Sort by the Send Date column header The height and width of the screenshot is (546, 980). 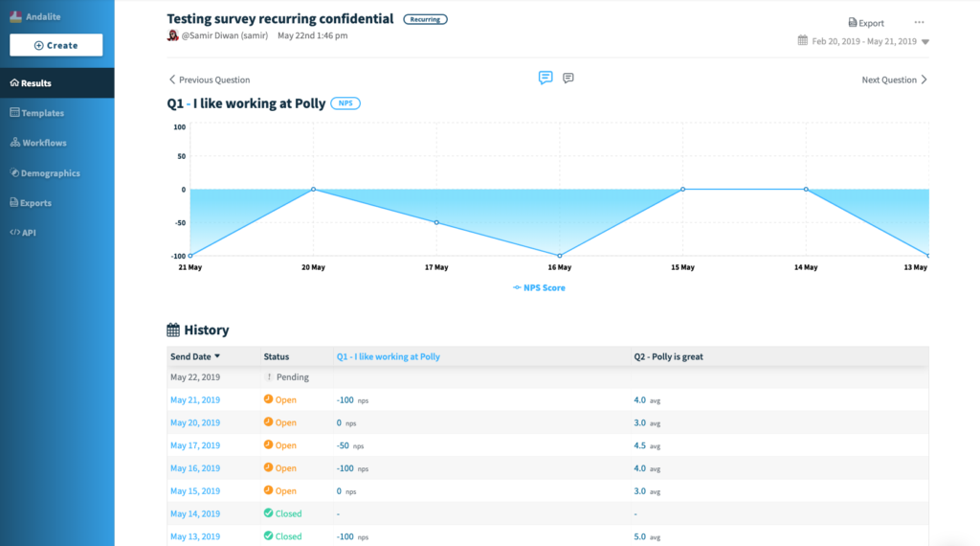pos(195,356)
